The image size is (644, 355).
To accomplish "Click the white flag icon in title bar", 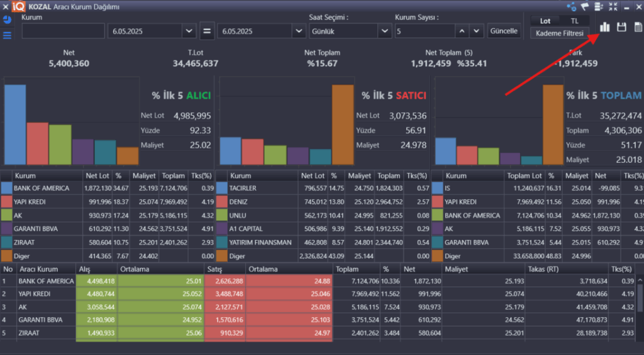I will click(585, 6).
